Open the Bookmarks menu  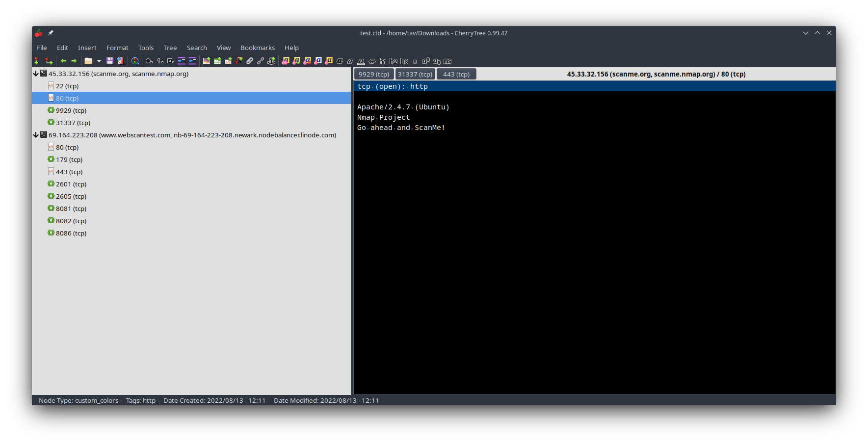(x=258, y=48)
